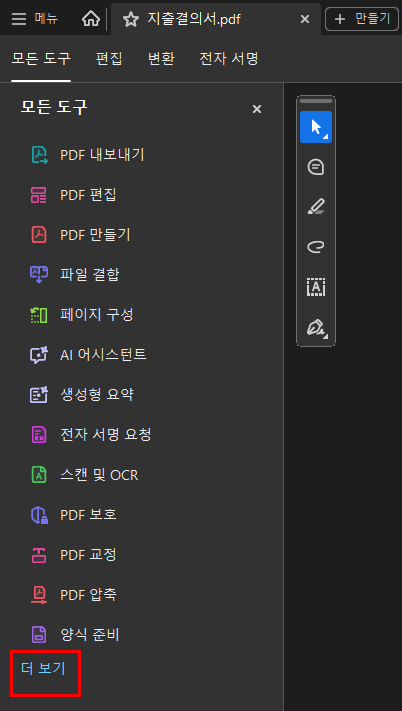Click the PDF 만들기 icon
402x711 pixels.
39,235
